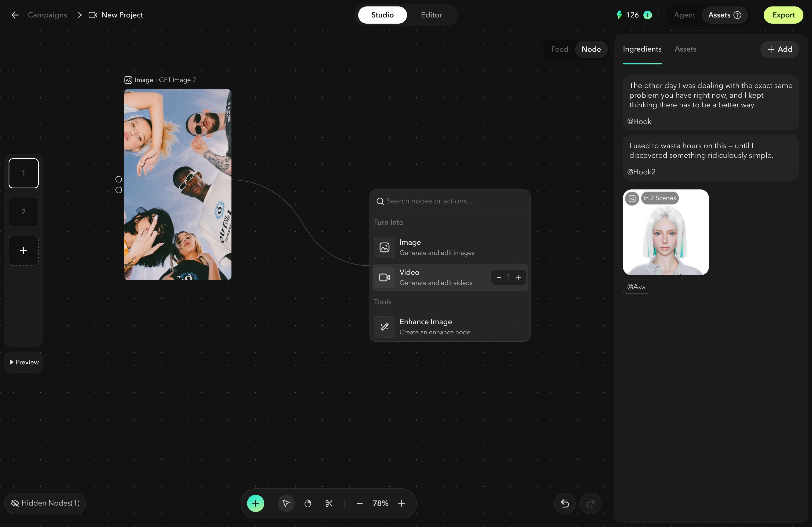Switch to Editor mode
This screenshot has height=527, width=812.
[431, 15]
